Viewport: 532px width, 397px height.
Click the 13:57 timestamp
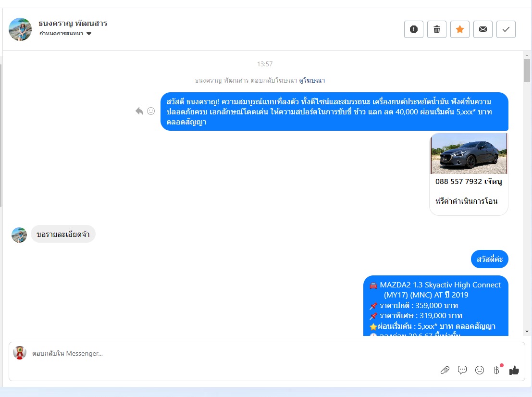pos(265,64)
